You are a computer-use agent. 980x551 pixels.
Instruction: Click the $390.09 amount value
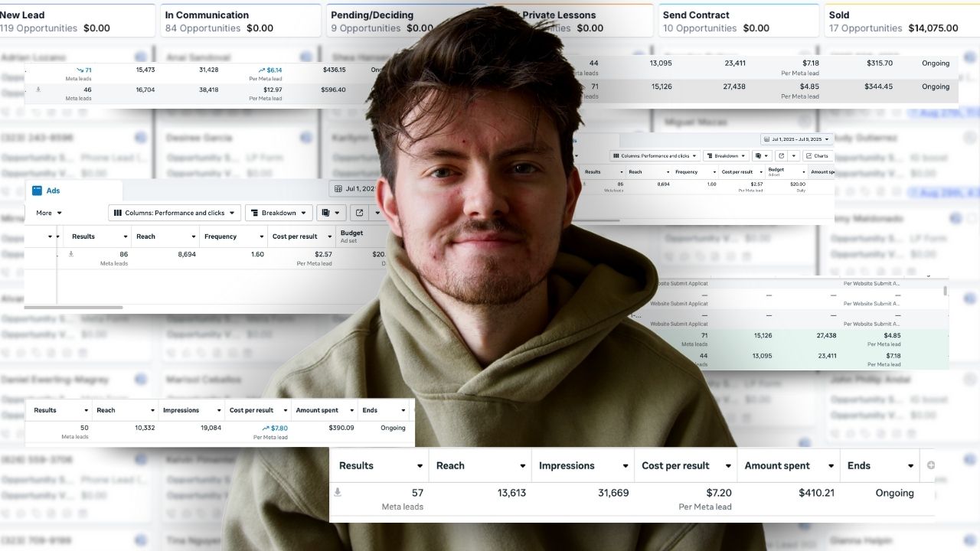coord(341,428)
